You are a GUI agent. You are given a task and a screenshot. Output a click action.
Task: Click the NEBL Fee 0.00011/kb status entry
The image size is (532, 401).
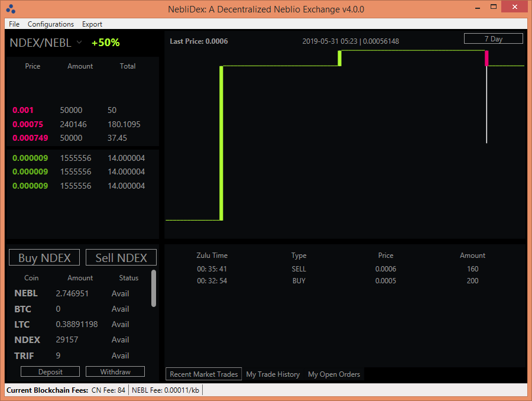click(166, 390)
